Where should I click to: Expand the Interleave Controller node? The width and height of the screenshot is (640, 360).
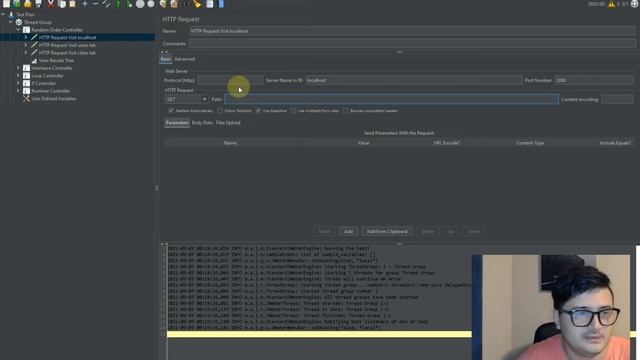coord(18,68)
